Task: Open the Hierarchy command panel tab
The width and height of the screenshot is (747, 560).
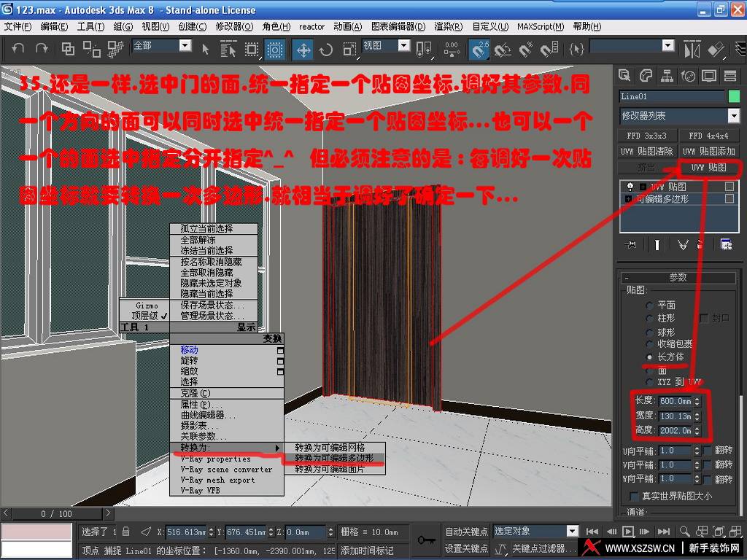Action: 667,75
